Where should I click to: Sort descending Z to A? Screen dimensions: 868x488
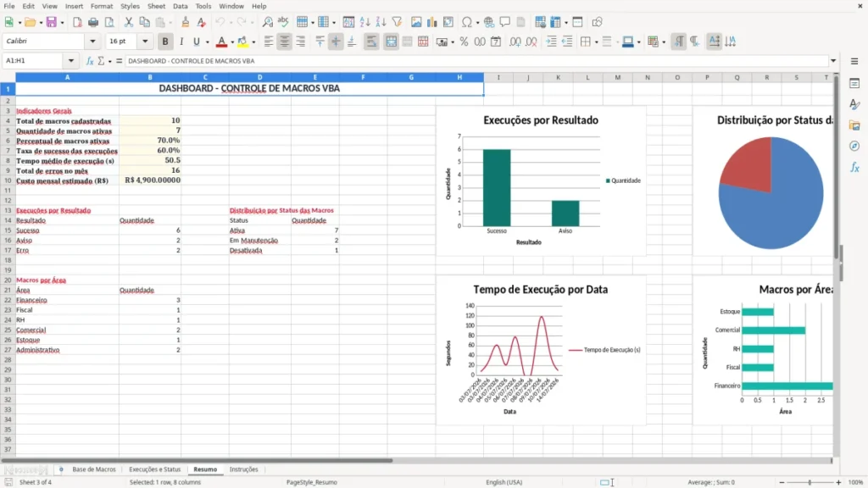click(x=381, y=22)
